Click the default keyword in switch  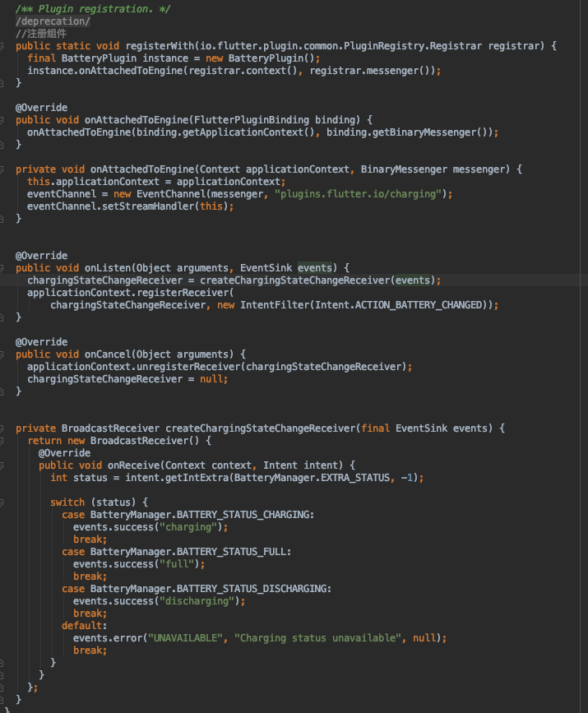pos(83,626)
